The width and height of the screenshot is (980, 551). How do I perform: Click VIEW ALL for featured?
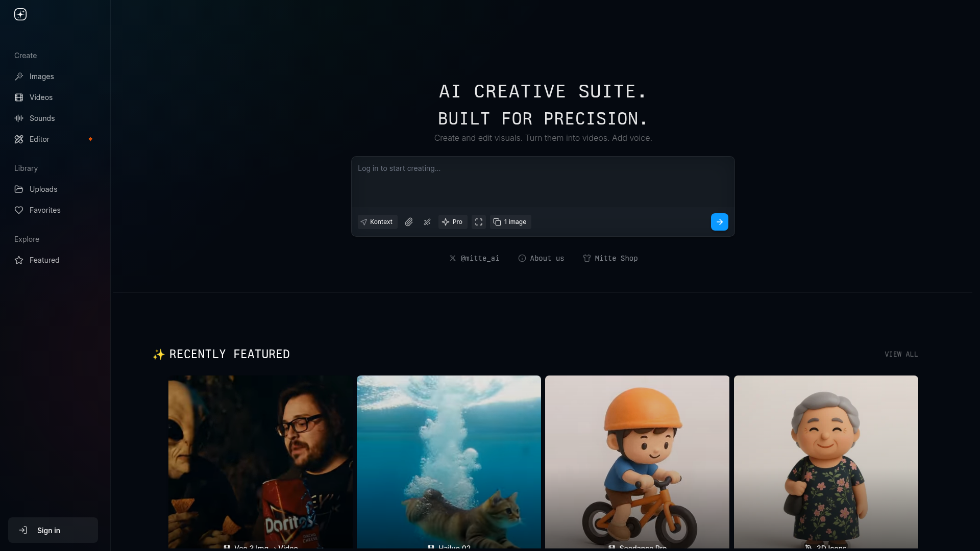point(901,354)
